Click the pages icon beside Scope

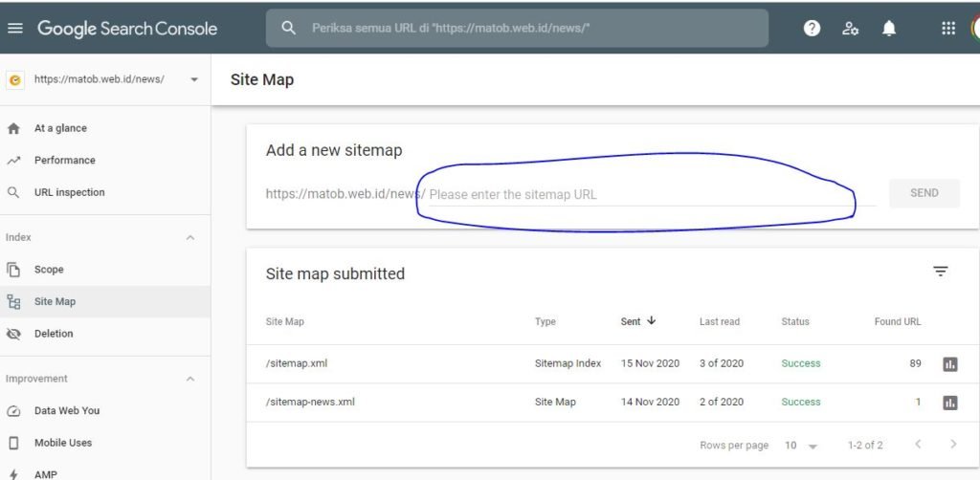[13, 270]
